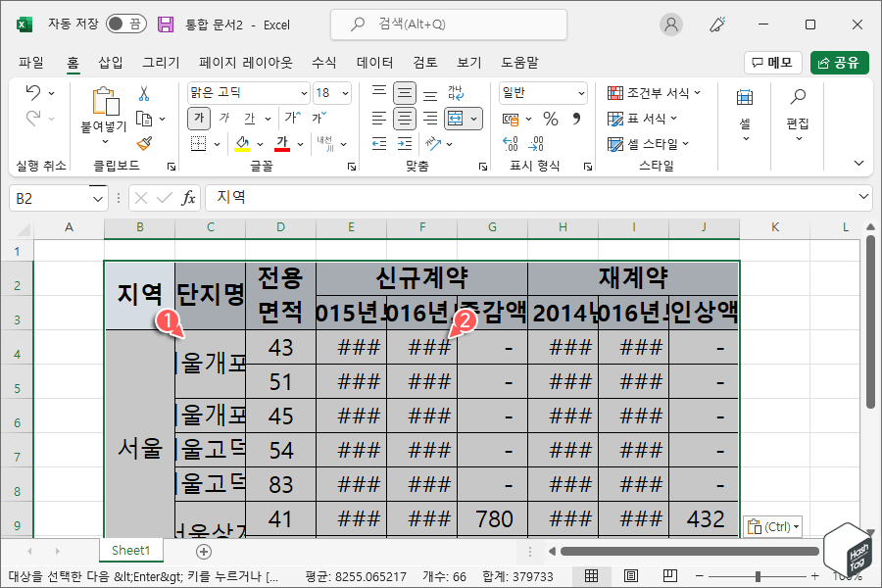Select the Cut (scissors) tool
This screenshot has height=588, width=882.
[144, 94]
